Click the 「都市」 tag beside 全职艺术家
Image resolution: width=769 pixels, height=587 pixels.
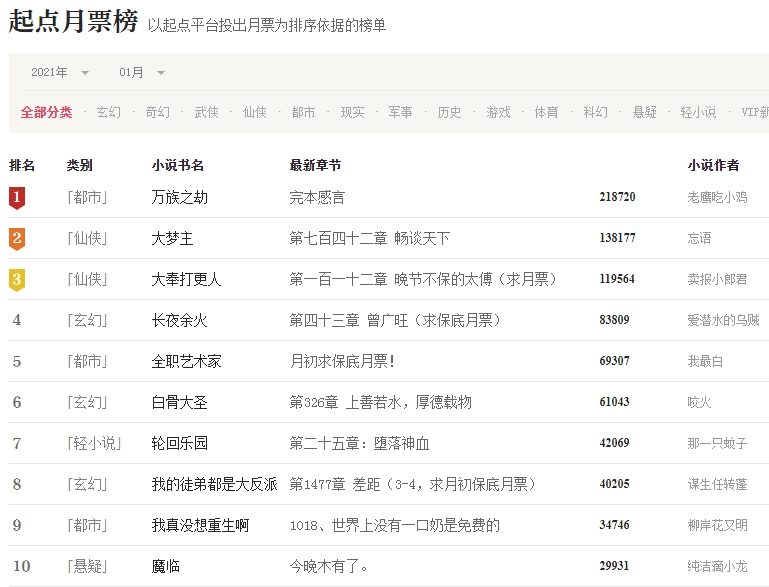point(87,362)
